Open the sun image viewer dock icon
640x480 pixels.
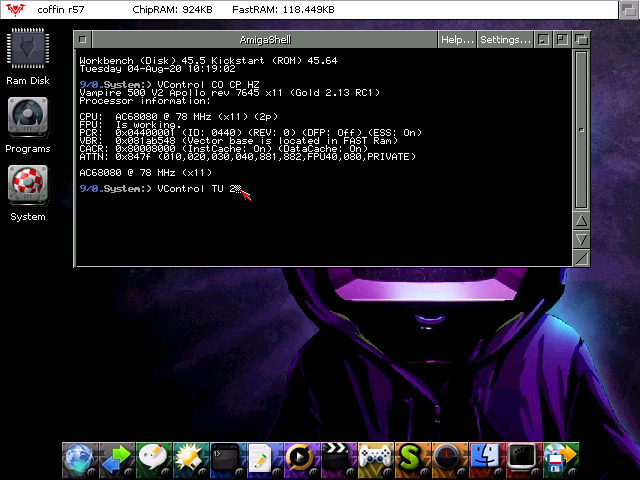tap(191, 460)
